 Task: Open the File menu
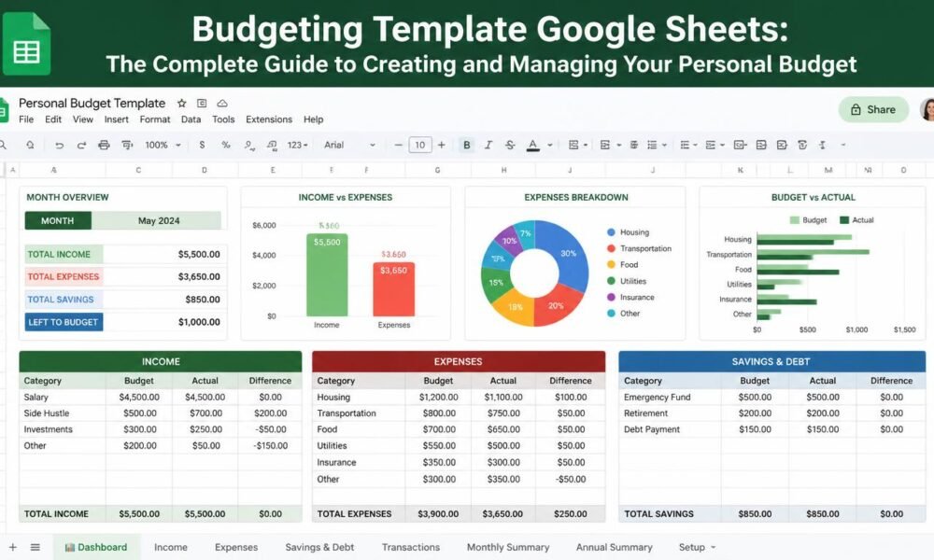pos(26,119)
